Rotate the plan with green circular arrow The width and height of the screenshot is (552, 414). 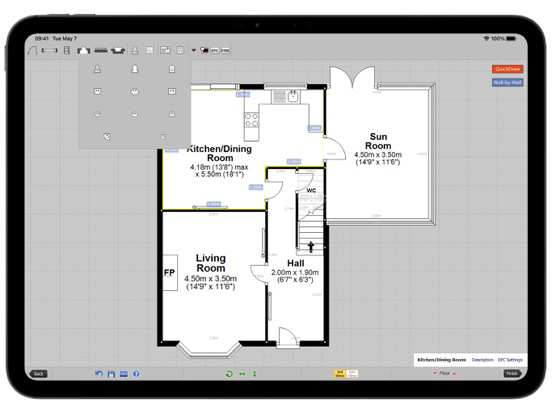click(x=229, y=374)
